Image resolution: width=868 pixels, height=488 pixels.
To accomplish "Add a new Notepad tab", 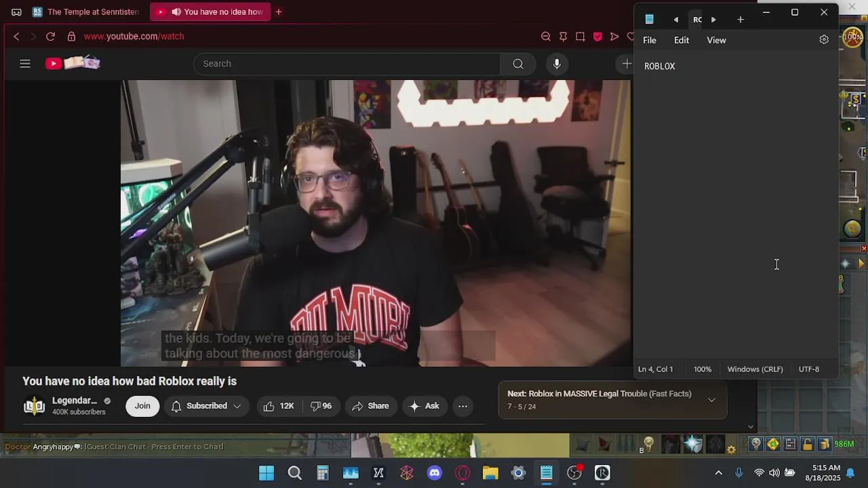I will click(741, 20).
